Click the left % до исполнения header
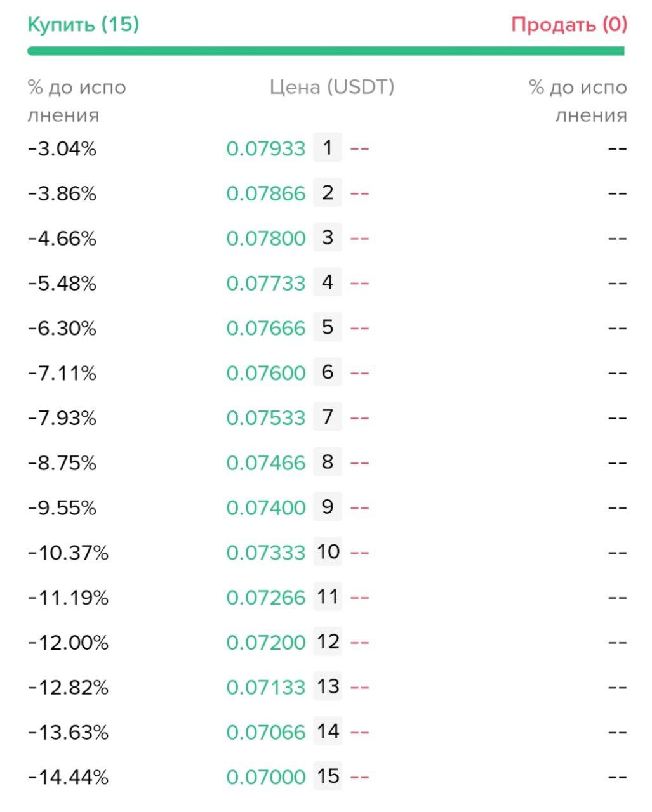652x812 pixels. coord(77,101)
